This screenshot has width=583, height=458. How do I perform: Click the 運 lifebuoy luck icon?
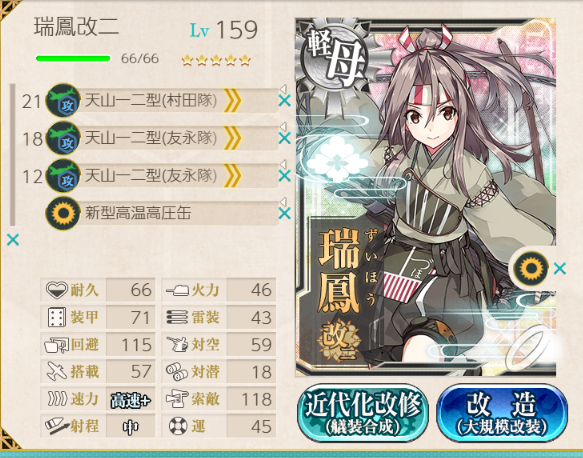coord(178,426)
